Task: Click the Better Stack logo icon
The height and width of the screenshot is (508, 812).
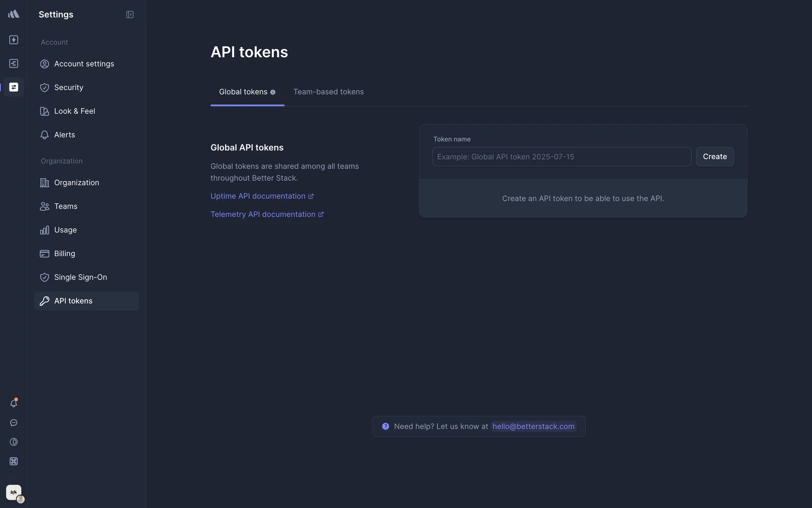Action: [14, 14]
